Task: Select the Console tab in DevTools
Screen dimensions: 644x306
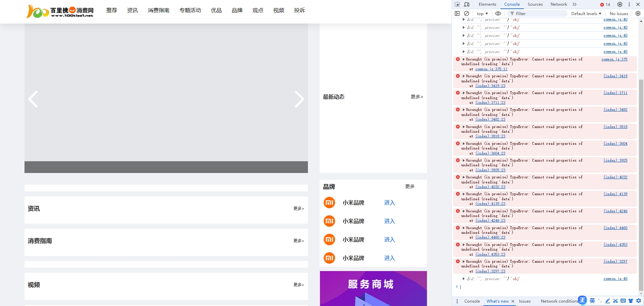Action: tap(512, 4)
